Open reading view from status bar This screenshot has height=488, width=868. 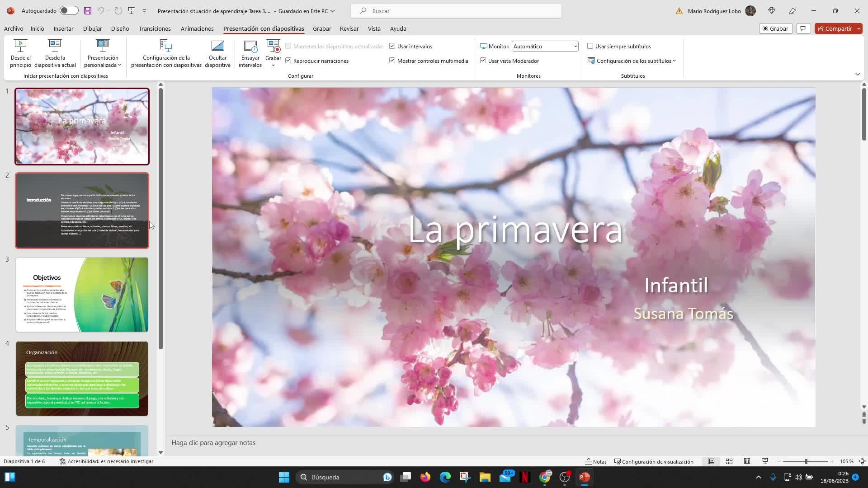coord(747,461)
